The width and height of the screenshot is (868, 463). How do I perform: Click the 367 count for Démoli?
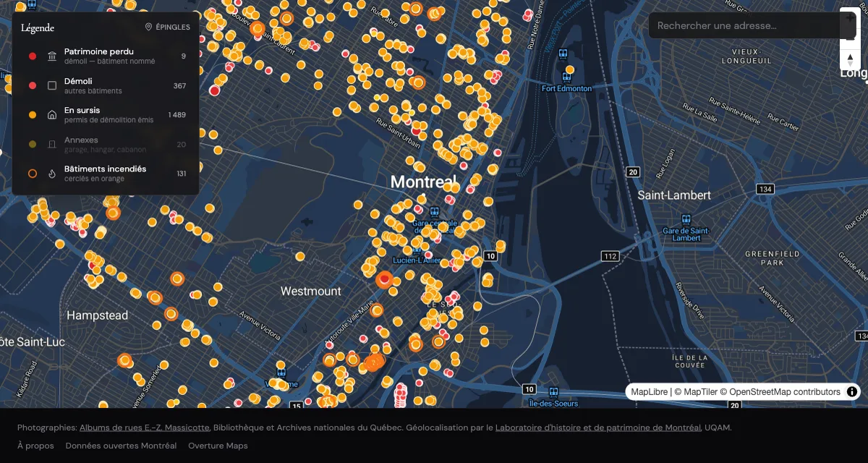point(179,86)
